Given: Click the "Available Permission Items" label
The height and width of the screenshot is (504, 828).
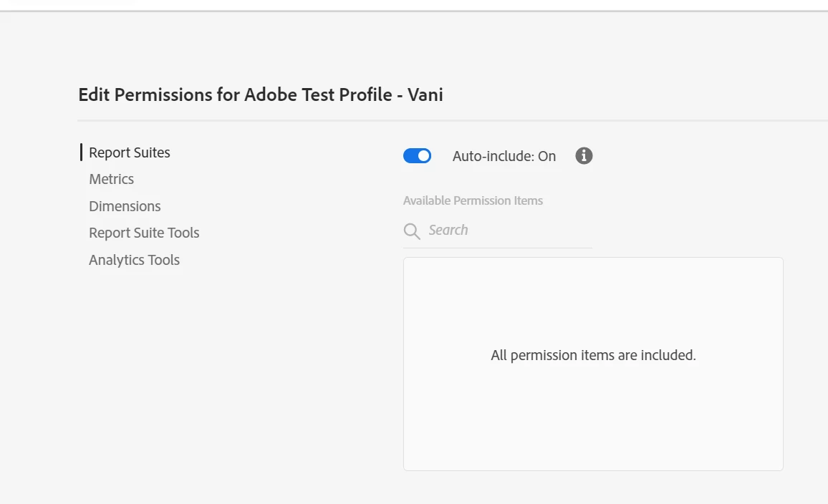Looking at the screenshot, I should pos(473,200).
